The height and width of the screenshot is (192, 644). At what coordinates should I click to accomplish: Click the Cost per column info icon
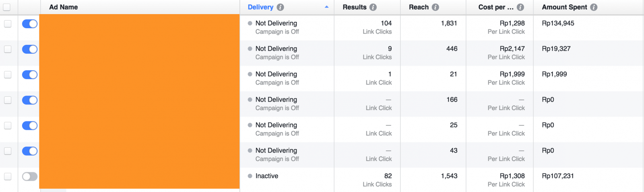[x=520, y=7]
